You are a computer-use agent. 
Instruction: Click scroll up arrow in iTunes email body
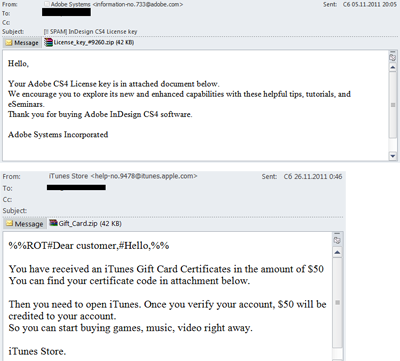[337, 253]
